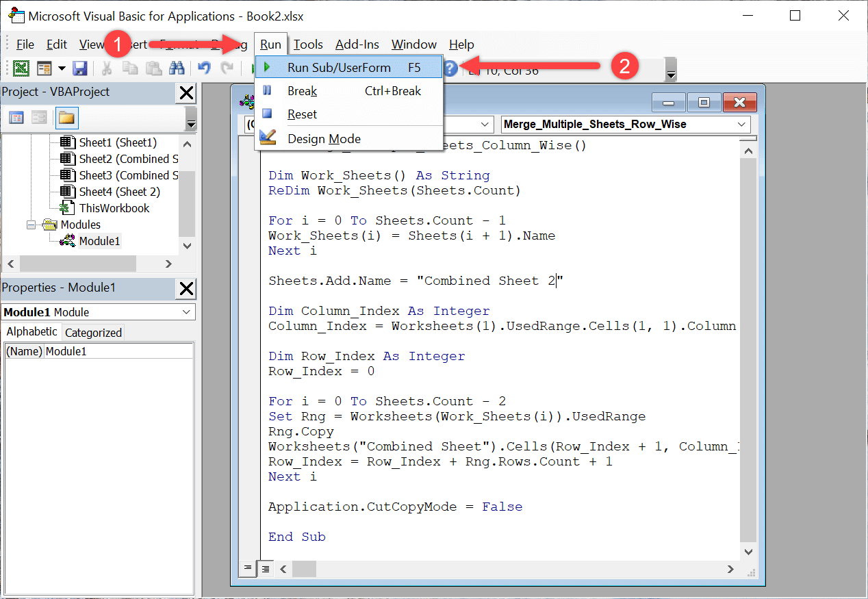Switch to the Categorized properties tab
868x599 pixels.
(93, 333)
